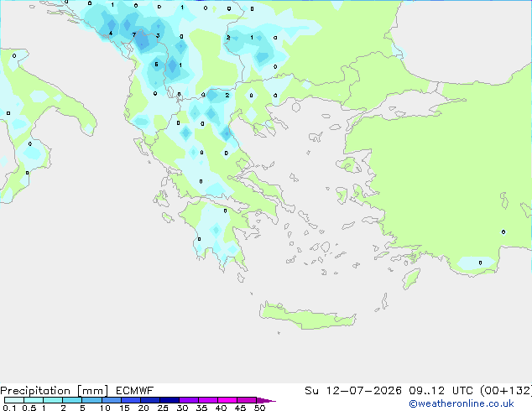Image resolution: width=532 pixels, height=411 pixels.
Task: Select the legend swatch between 10 and 15
Action: pyautogui.click(x=112, y=400)
